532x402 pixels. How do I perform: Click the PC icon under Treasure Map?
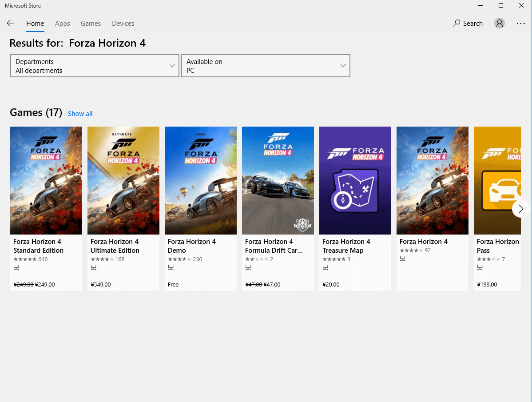[x=326, y=267]
